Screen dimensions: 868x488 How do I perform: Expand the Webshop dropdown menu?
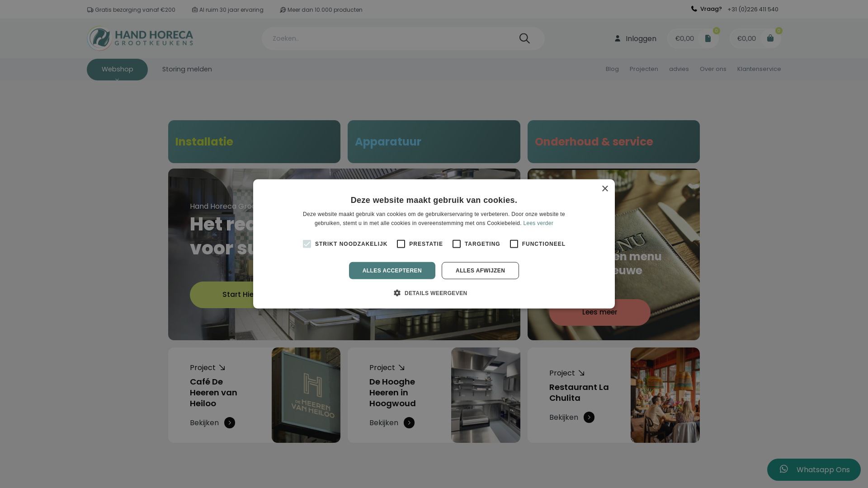[x=117, y=70]
